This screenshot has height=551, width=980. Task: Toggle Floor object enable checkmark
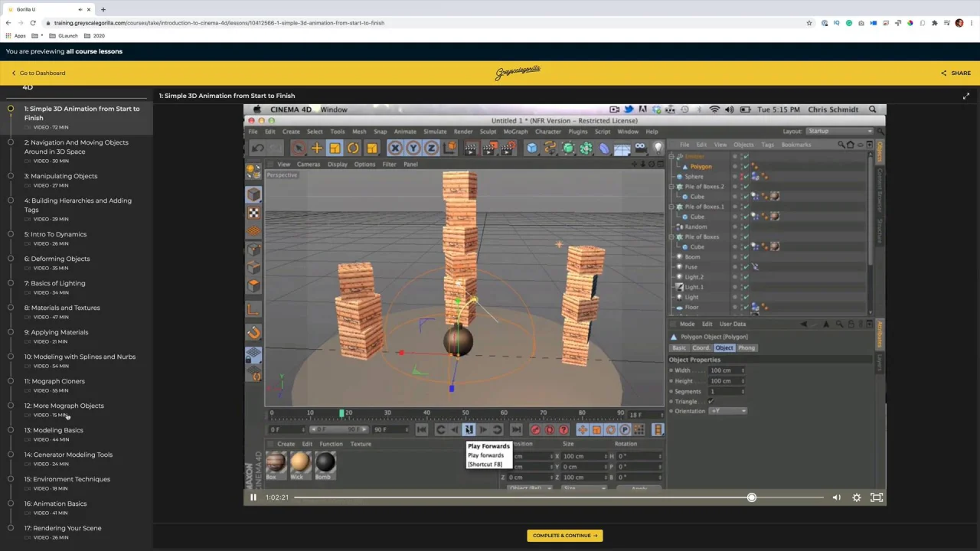[746, 308]
